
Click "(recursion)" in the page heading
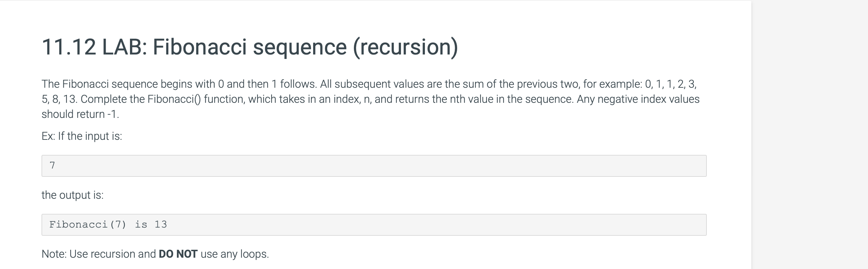coord(405,48)
